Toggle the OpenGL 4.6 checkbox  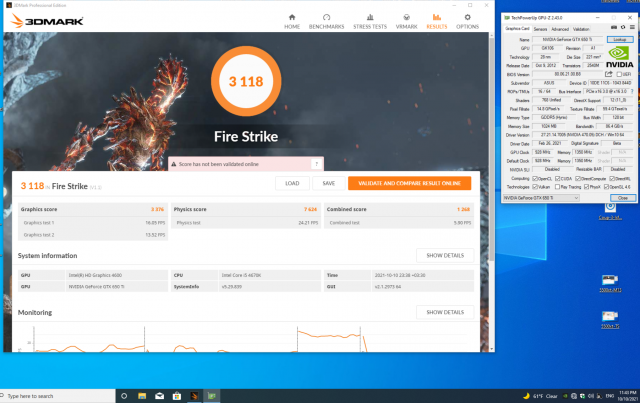click(x=606, y=187)
